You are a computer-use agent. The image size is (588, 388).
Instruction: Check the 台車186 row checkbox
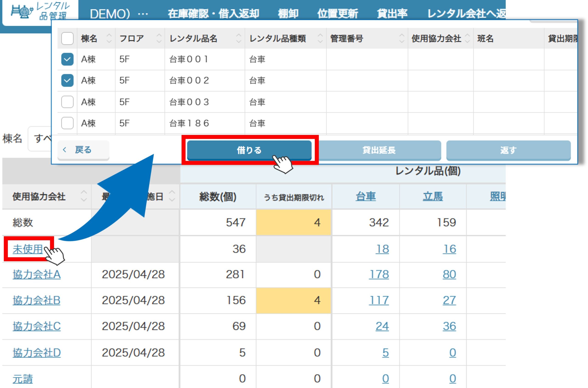click(x=67, y=123)
